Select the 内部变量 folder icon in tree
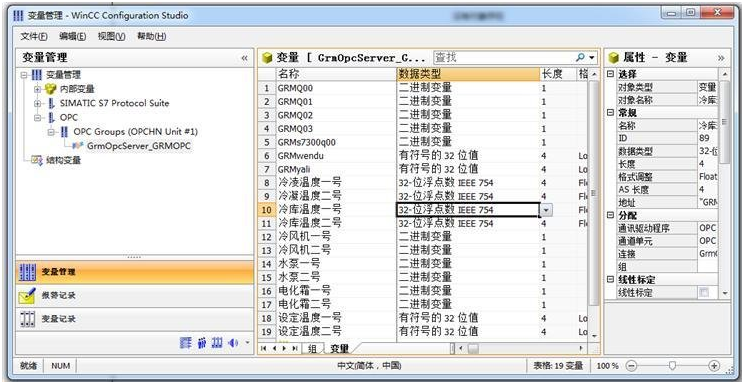 click(50, 89)
